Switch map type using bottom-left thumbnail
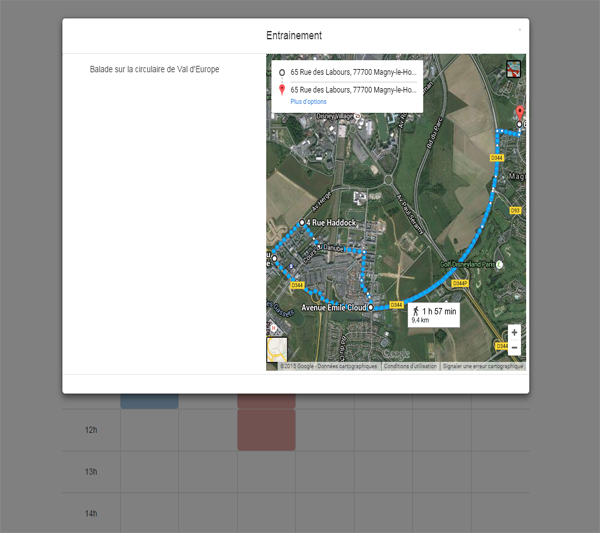This screenshot has height=533, width=600. [277, 350]
